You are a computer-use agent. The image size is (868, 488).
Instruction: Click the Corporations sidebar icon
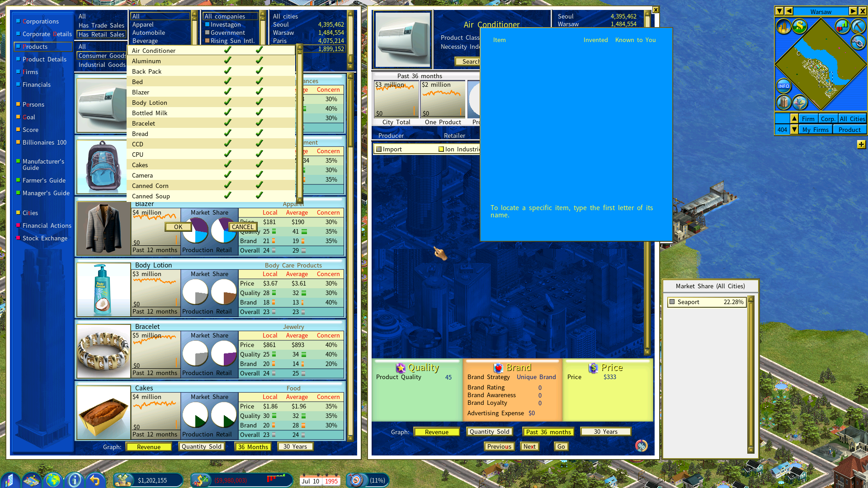[39, 21]
